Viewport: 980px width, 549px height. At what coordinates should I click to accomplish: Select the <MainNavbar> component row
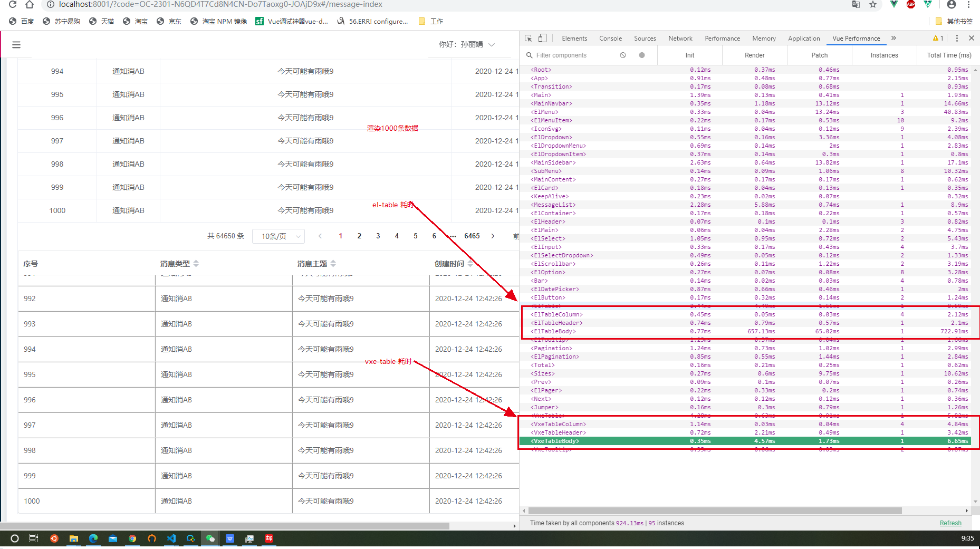(x=745, y=103)
